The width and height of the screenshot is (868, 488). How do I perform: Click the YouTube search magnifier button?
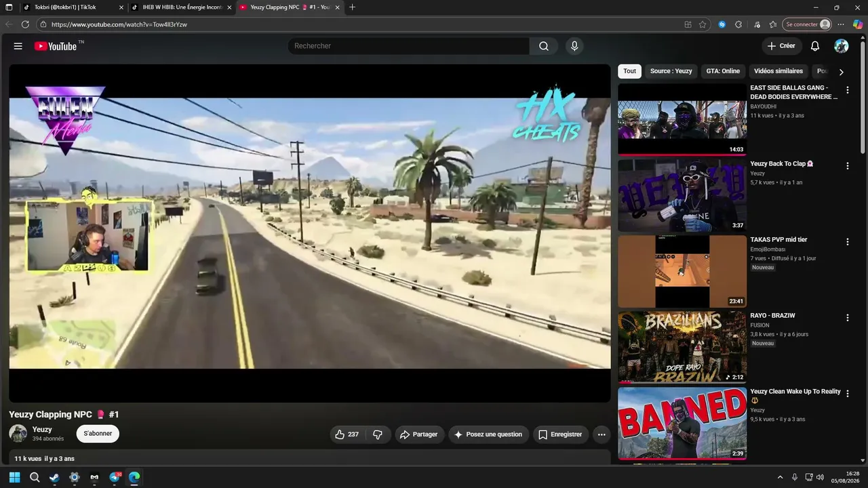click(544, 46)
